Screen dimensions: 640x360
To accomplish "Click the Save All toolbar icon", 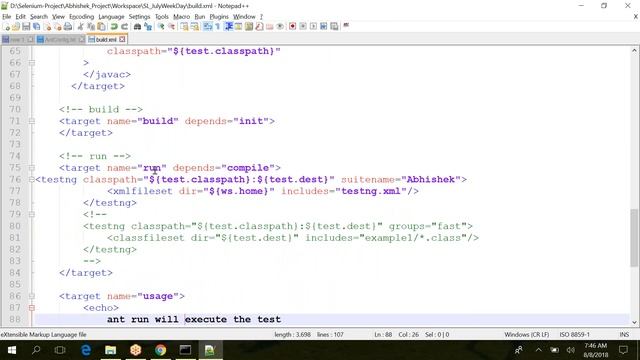I will click(x=36, y=26).
